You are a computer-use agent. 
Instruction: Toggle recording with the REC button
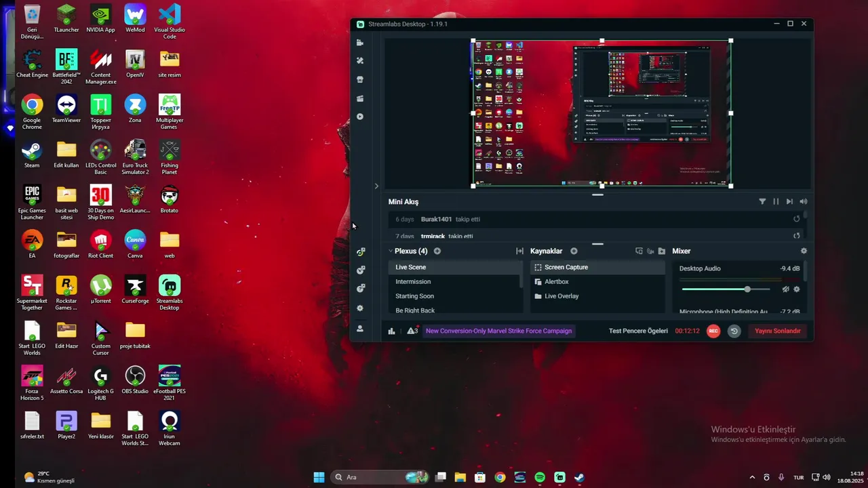click(713, 331)
